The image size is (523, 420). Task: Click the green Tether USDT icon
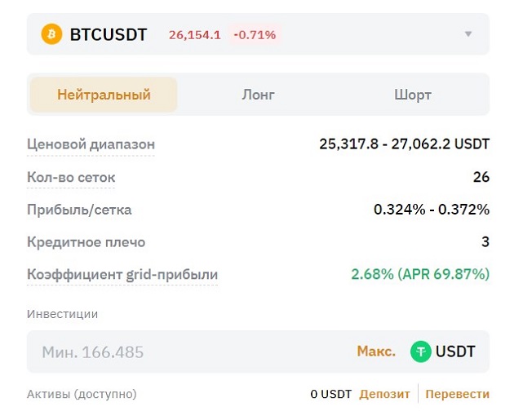420,351
